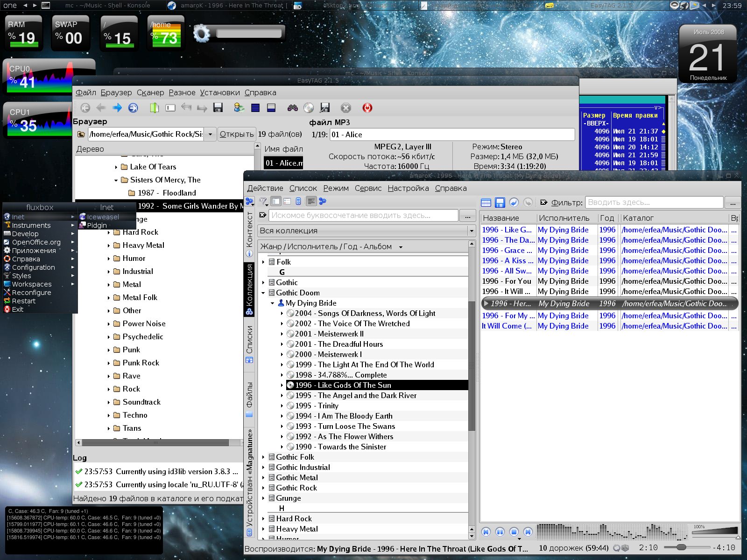Click the EasyTAG save file floppy icon
Image resolution: width=747 pixels, height=560 pixels.
tap(218, 108)
